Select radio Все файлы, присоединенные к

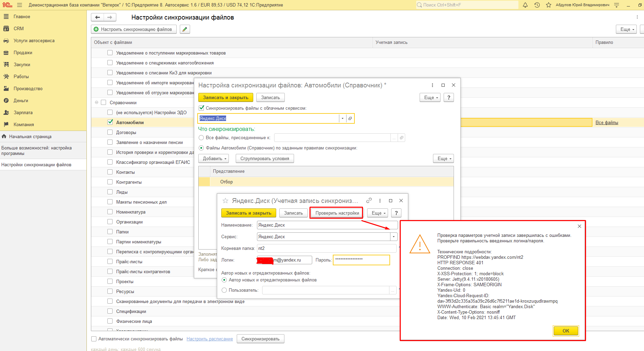(201, 137)
